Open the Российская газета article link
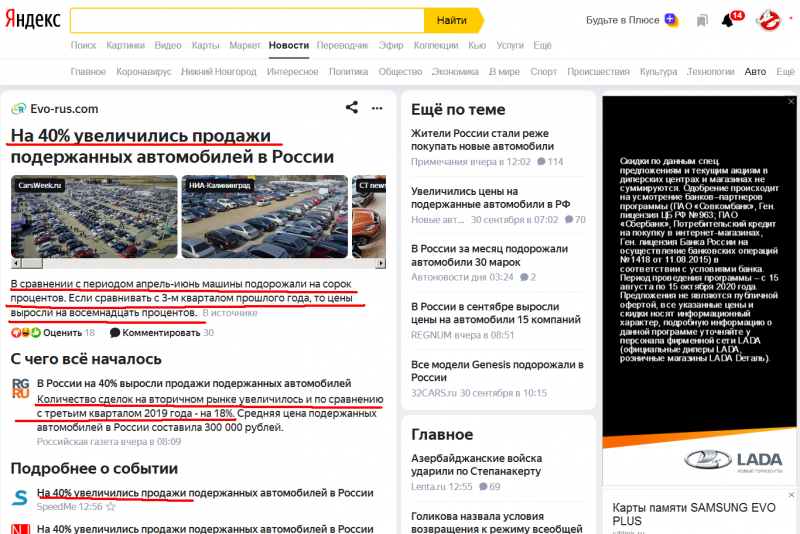 pyautogui.click(x=194, y=383)
